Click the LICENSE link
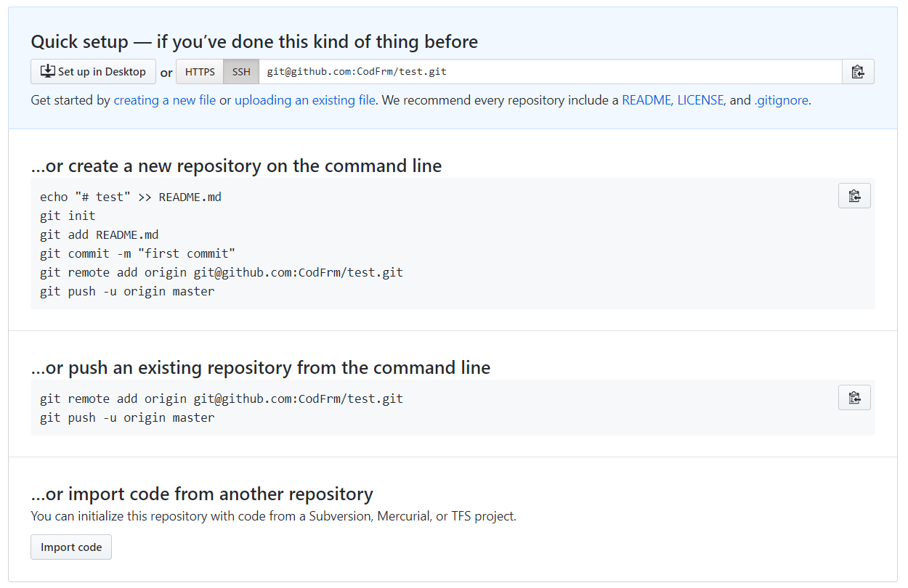The height and width of the screenshot is (588, 908). click(700, 100)
